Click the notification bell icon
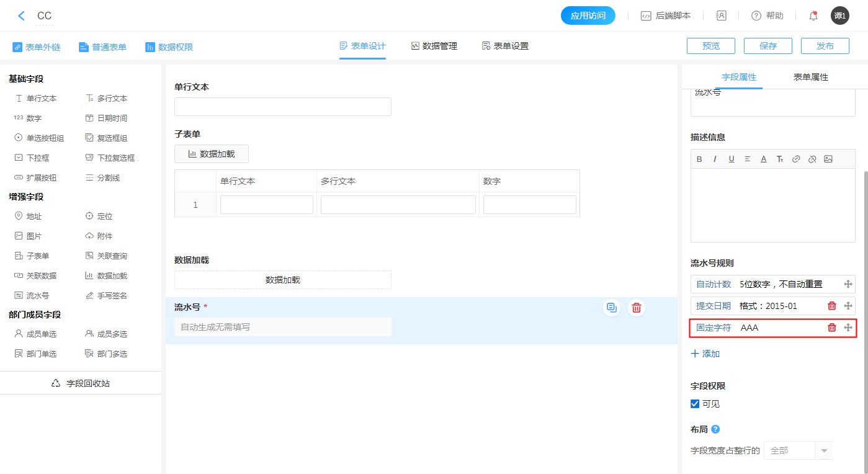Image resolution: width=868 pixels, height=474 pixels. pos(813,16)
